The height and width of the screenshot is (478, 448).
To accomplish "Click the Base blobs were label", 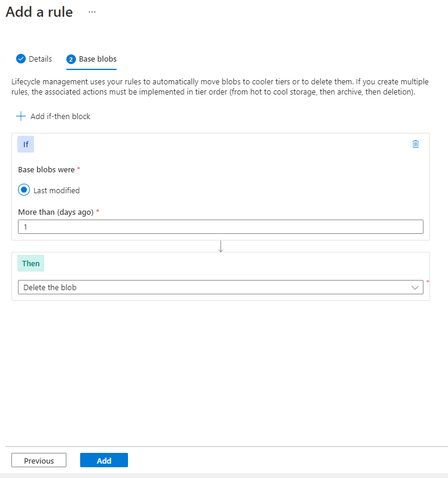I will point(46,169).
